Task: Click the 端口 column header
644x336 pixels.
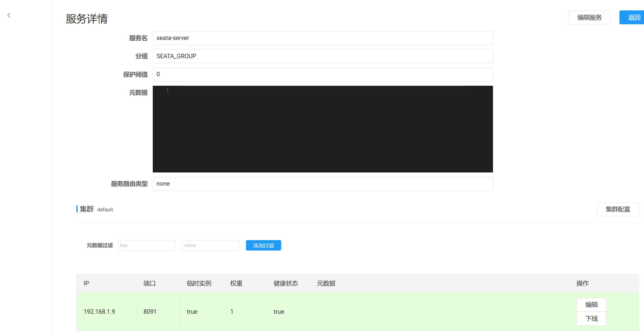Action: (150, 283)
